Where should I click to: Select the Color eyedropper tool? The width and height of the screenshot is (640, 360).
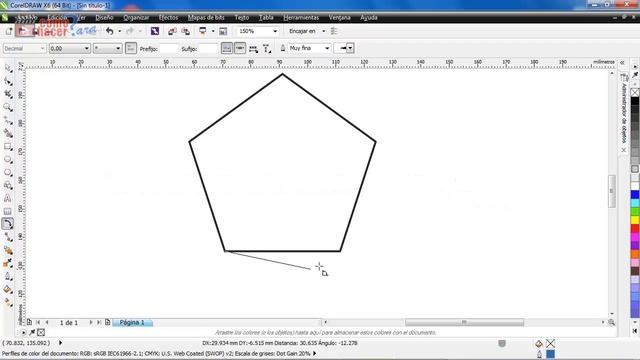coord(8,263)
